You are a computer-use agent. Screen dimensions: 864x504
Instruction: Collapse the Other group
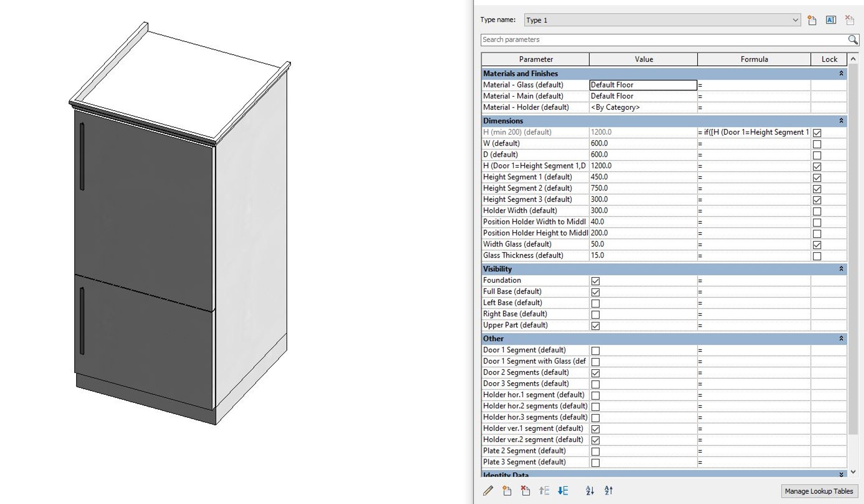pos(841,338)
